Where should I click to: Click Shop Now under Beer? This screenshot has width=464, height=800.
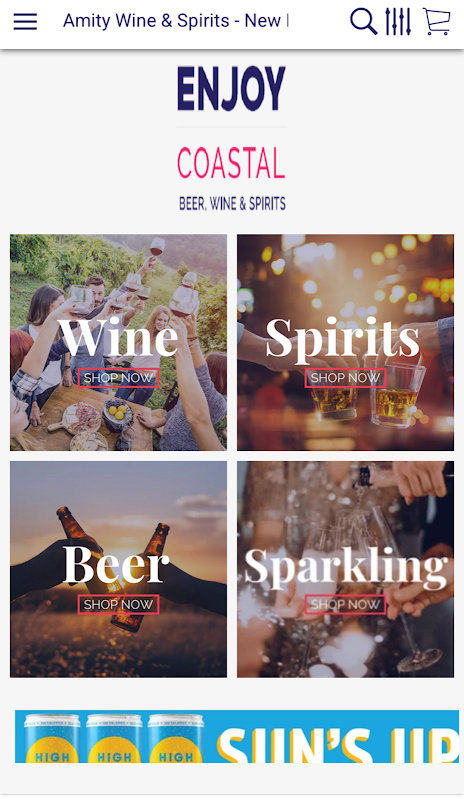118,605
